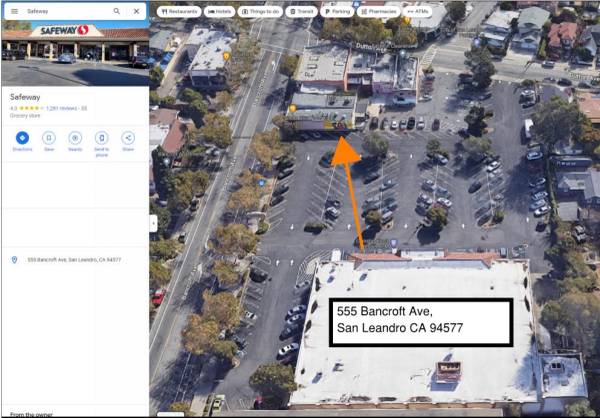This screenshot has height=418, width=600.
Task: Send Safeway location to phone
Action: coord(101,144)
